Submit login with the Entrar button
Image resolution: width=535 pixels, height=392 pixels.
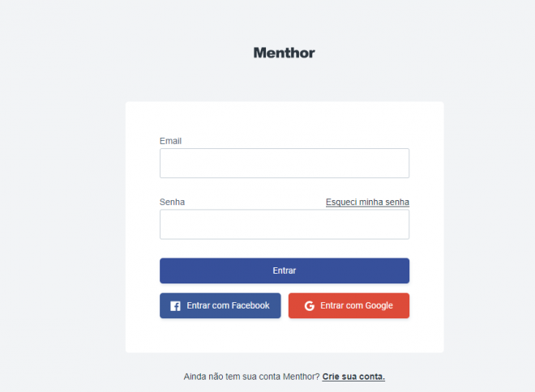pos(285,271)
